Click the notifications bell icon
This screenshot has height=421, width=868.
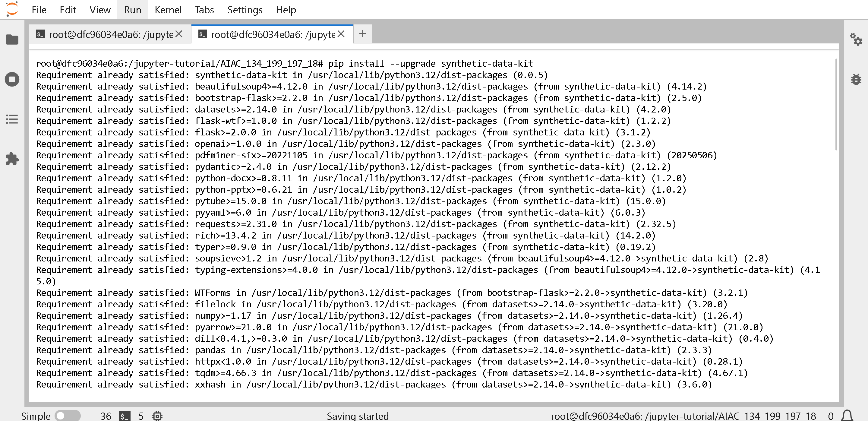[847, 416]
